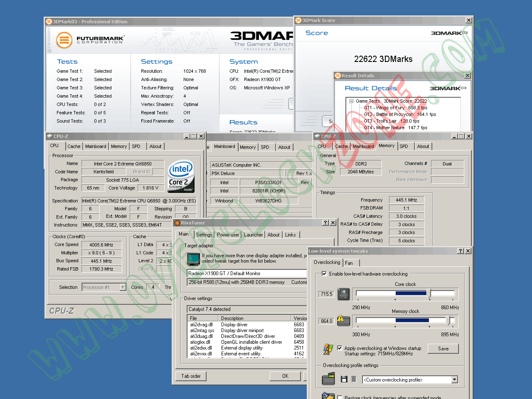Screen dimensions: 532x399
Task: Switch to Mainboard tab in left CPU-Z
Action: tap(96, 146)
